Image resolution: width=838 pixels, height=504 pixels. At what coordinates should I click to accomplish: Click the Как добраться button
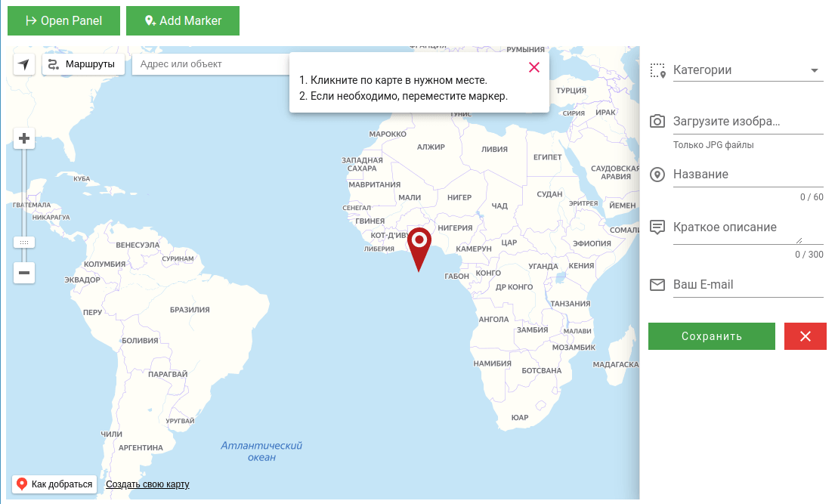pyautogui.click(x=54, y=484)
